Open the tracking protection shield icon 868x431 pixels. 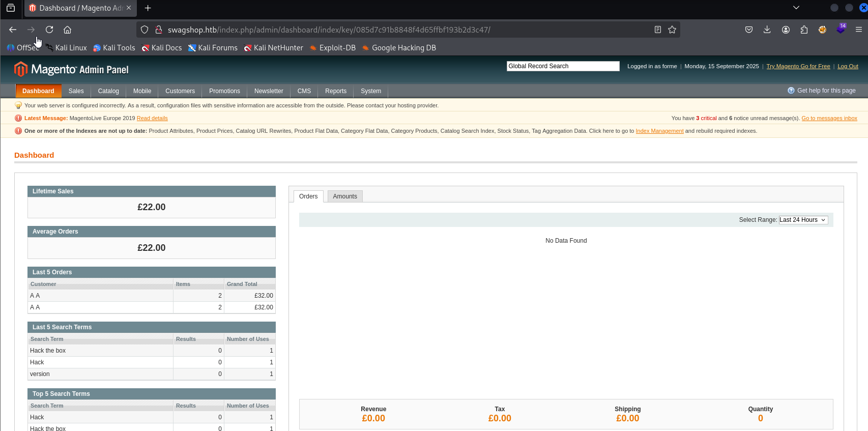click(144, 30)
